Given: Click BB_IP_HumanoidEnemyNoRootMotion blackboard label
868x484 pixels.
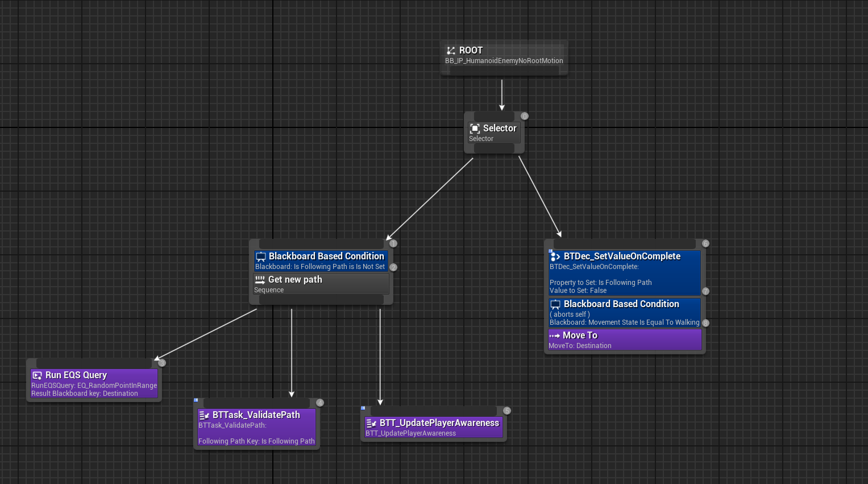Looking at the screenshot, I should [x=504, y=61].
